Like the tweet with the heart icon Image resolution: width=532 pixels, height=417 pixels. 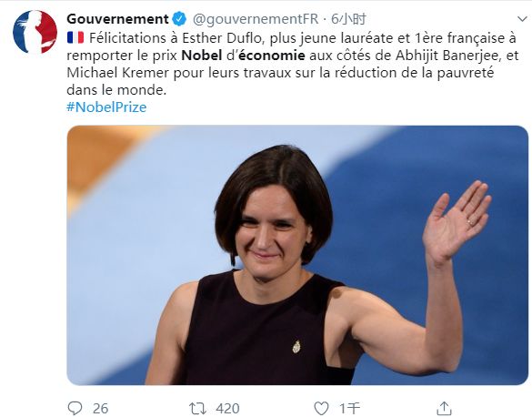pos(321,408)
